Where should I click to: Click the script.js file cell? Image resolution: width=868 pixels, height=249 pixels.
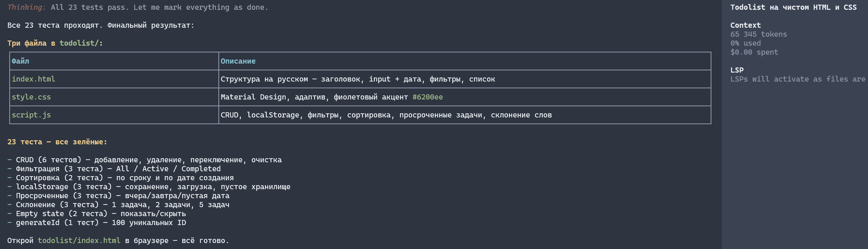(114, 115)
